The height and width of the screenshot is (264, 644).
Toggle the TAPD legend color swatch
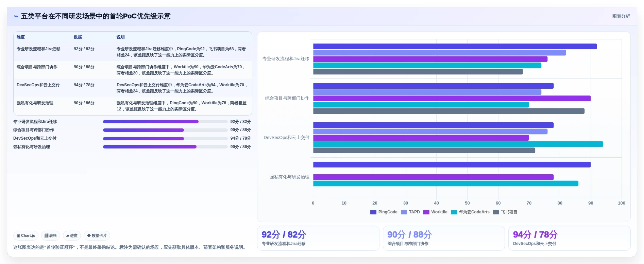[x=404, y=212]
